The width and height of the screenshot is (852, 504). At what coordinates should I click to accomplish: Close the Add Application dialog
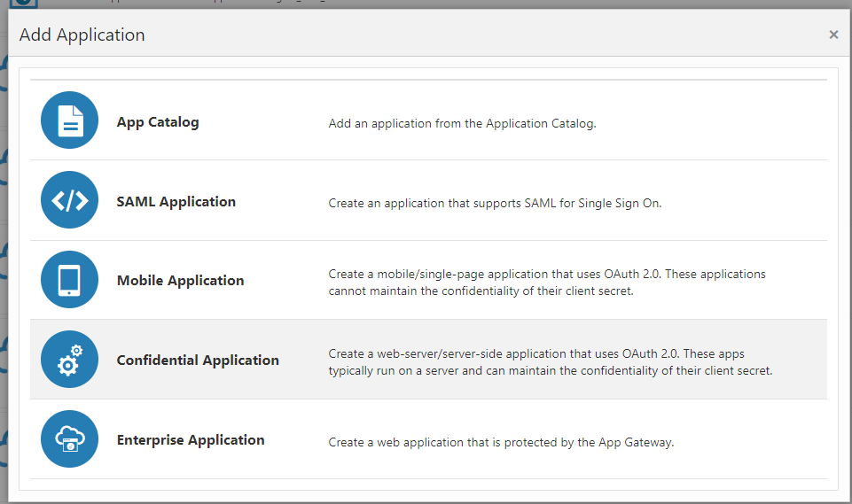coord(833,35)
